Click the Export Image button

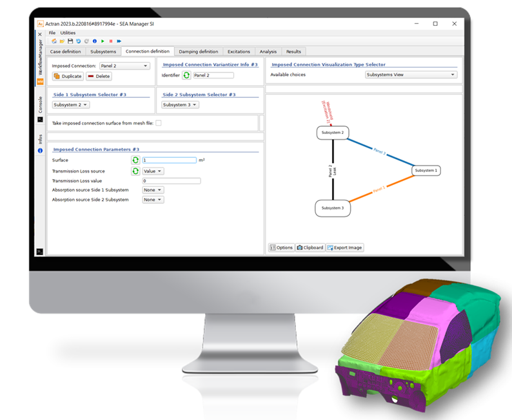345,247
